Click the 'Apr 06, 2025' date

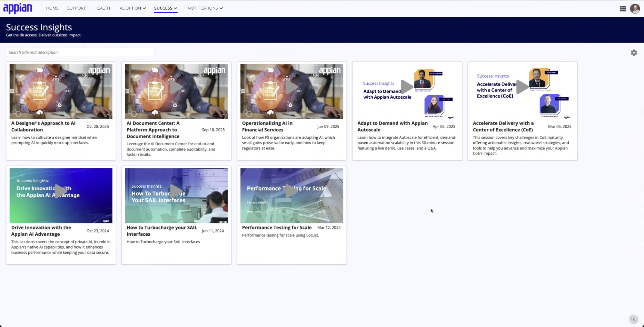click(x=444, y=126)
